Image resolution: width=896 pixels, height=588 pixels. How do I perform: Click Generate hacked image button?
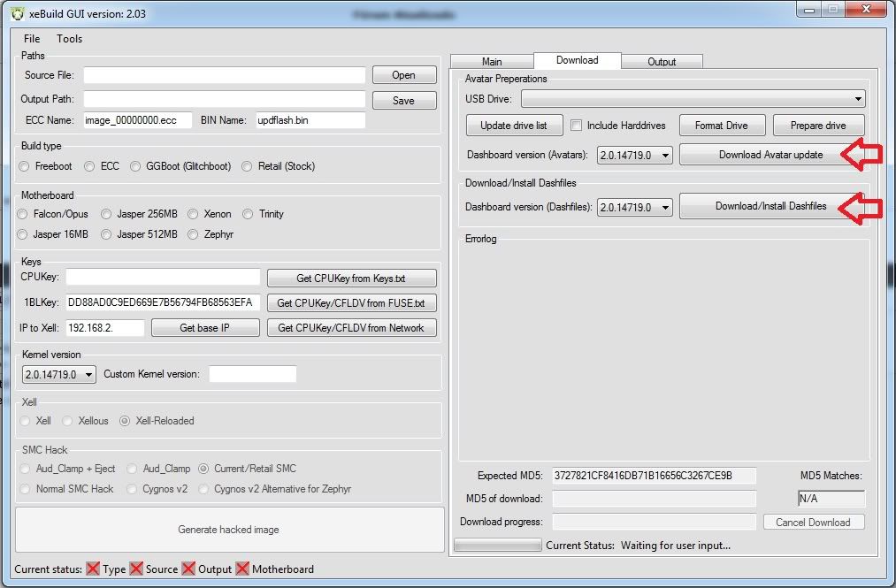point(229,530)
